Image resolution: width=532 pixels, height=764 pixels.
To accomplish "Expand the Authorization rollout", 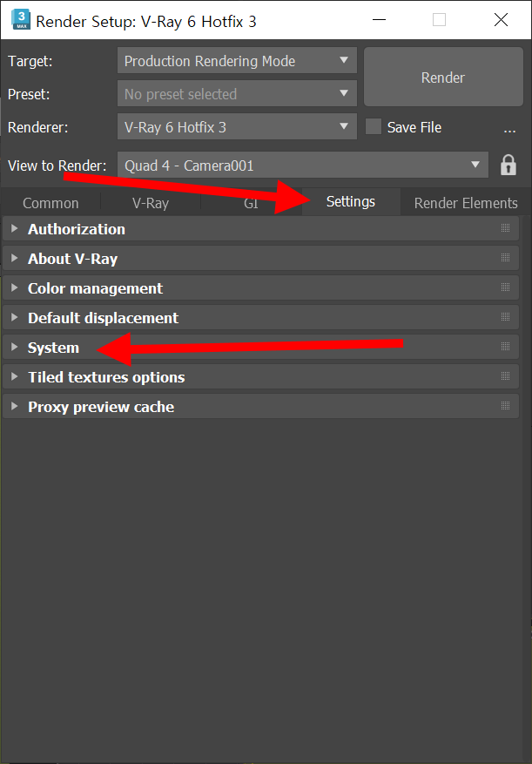I will click(260, 228).
